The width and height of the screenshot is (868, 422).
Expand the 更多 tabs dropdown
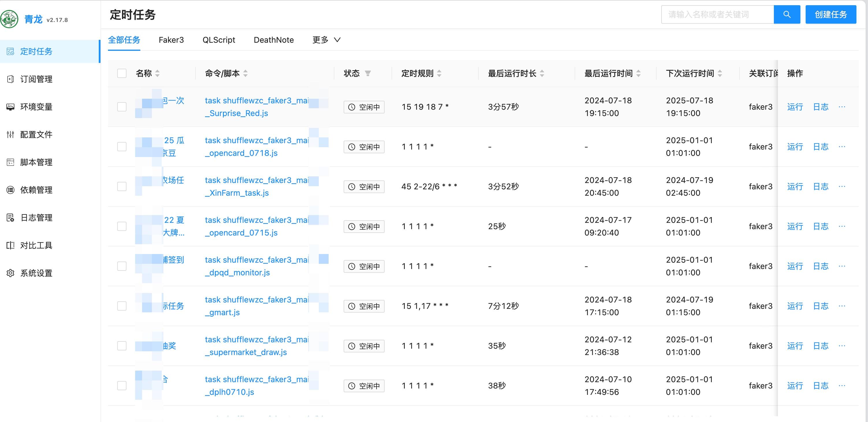click(327, 40)
